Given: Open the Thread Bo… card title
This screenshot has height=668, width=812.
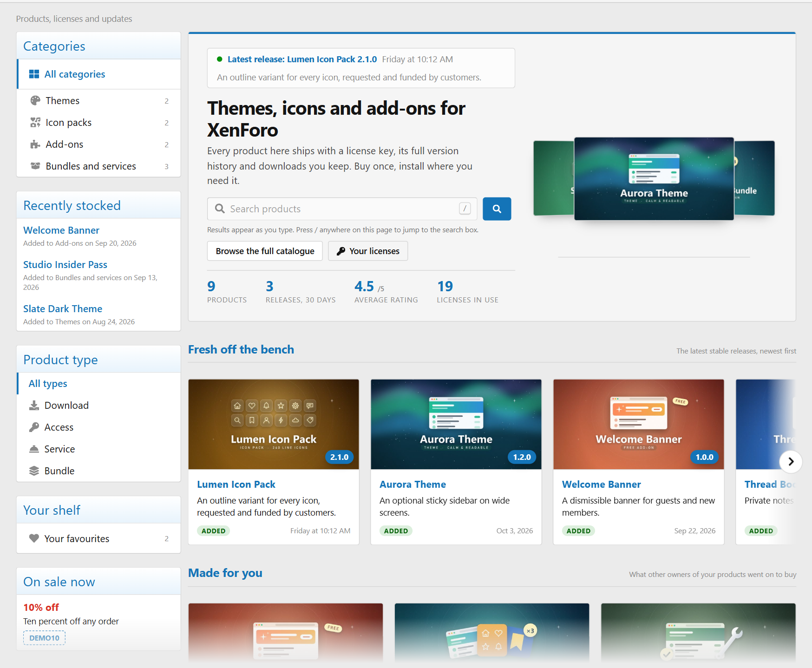Looking at the screenshot, I should point(769,485).
